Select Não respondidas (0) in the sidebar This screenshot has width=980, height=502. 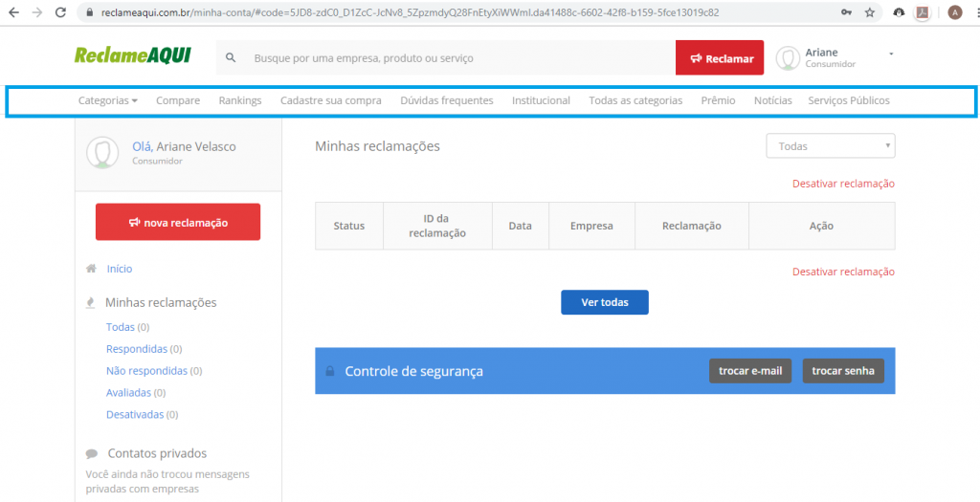tap(154, 370)
